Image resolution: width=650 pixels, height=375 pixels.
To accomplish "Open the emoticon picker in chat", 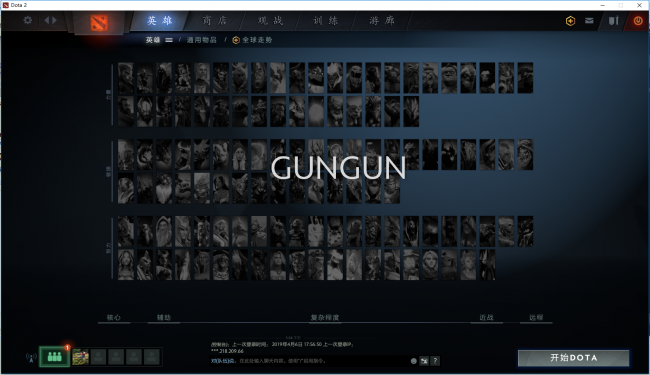I will 413,361.
